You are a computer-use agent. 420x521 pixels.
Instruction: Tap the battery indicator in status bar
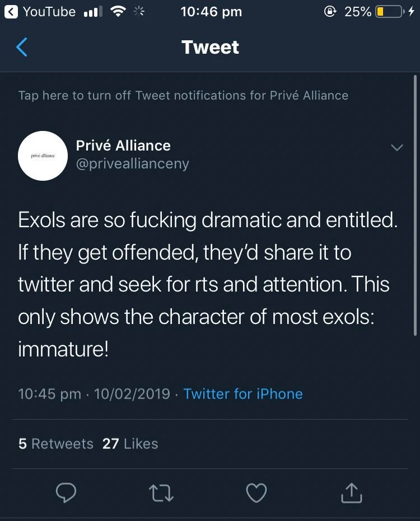click(x=388, y=12)
